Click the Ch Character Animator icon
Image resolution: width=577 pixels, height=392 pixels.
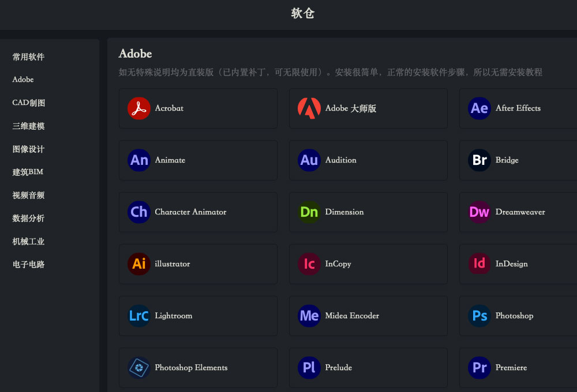point(138,212)
